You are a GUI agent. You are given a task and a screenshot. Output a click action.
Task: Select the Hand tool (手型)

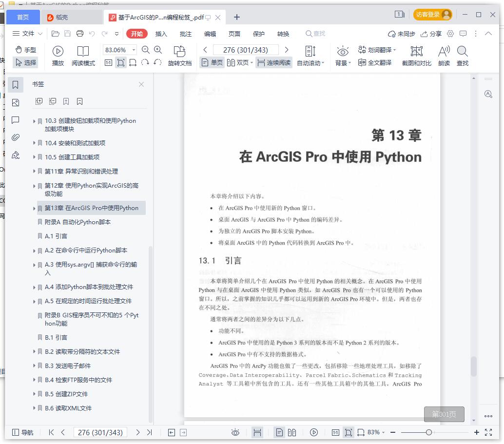tap(26, 50)
